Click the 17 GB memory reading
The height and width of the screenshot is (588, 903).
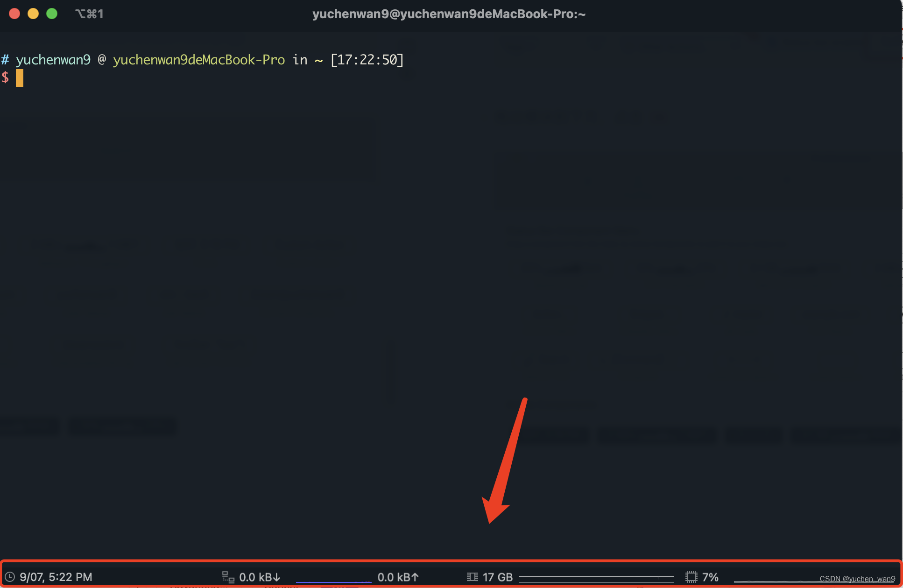pos(498,577)
